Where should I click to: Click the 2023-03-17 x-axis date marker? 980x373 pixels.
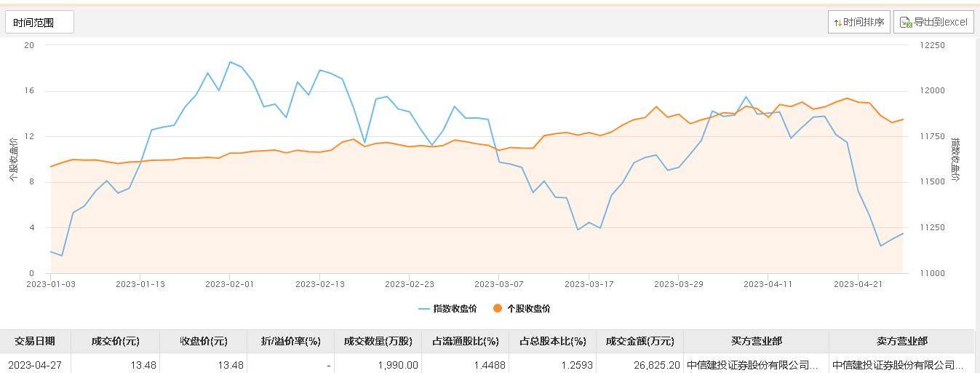click(588, 284)
